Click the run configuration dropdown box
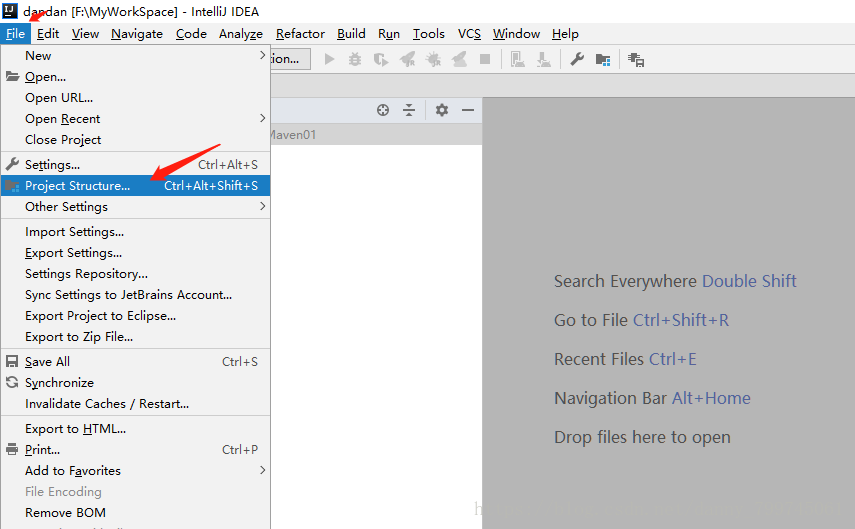855x529 pixels. pos(291,59)
